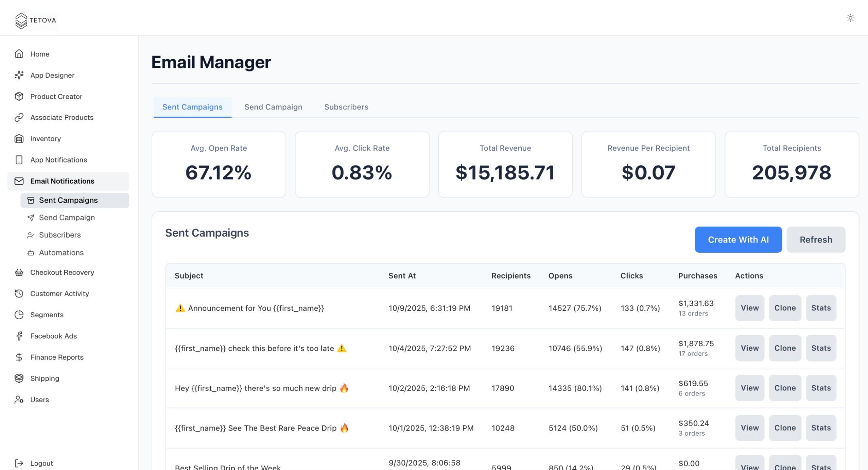The height and width of the screenshot is (470, 868).
Task: Open Home via its house icon
Action: (19, 54)
